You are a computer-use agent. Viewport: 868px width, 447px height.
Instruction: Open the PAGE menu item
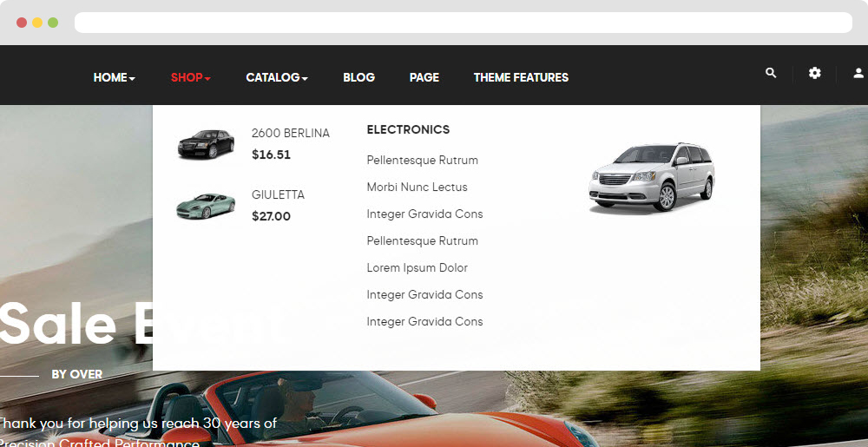[424, 77]
